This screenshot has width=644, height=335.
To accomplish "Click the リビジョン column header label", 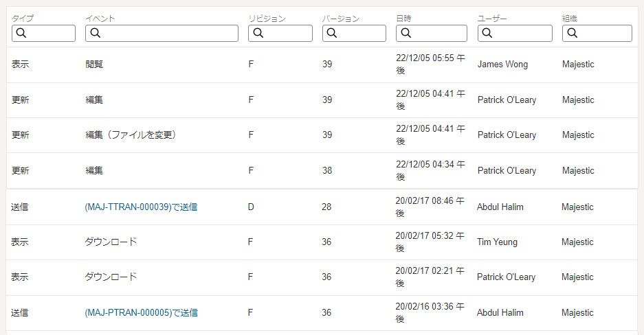I will [x=267, y=19].
